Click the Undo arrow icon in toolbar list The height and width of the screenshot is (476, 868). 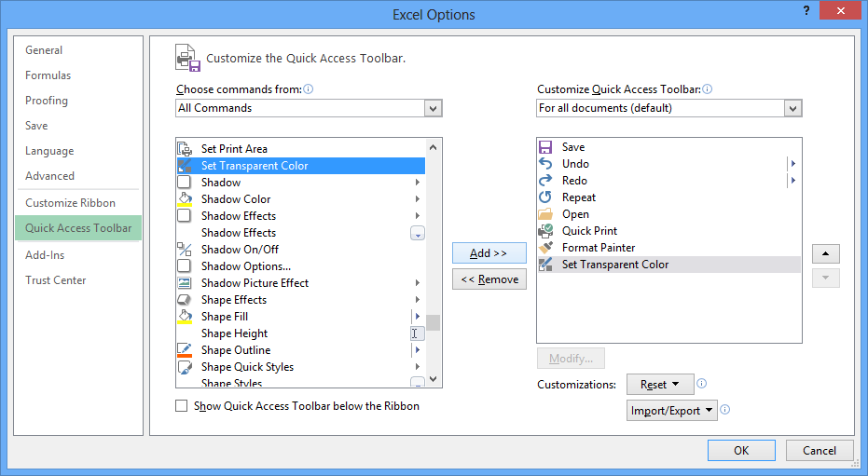[545, 164]
